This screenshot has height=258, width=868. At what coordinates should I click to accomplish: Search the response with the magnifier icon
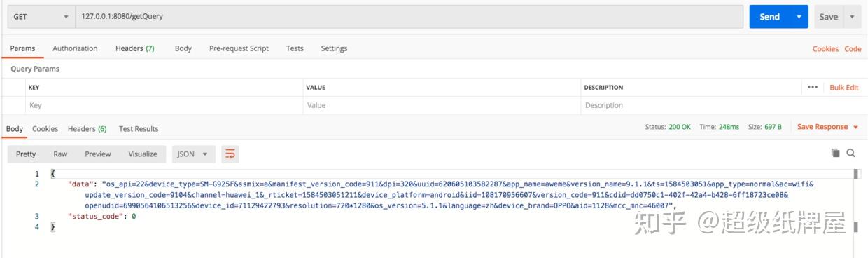(851, 153)
